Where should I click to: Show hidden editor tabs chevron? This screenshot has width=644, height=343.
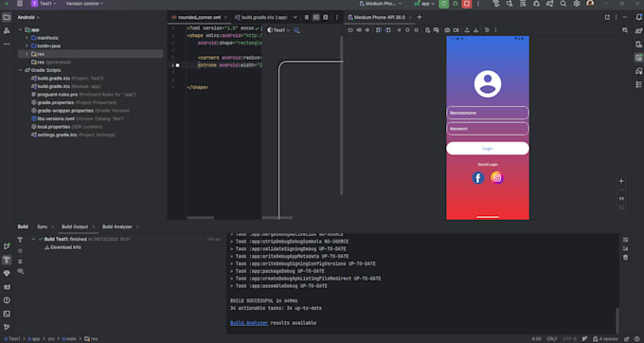295,17
